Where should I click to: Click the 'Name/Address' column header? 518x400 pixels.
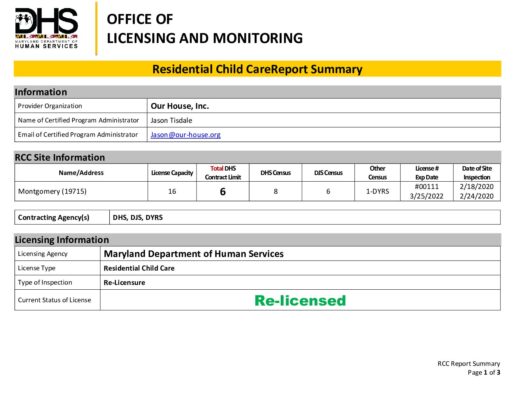[x=81, y=173]
